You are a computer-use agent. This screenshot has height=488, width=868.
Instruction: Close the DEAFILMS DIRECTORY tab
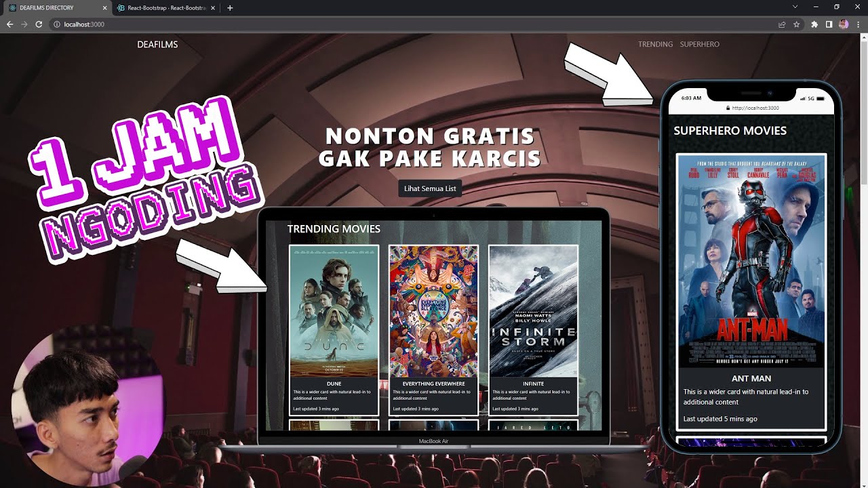[104, 8]
